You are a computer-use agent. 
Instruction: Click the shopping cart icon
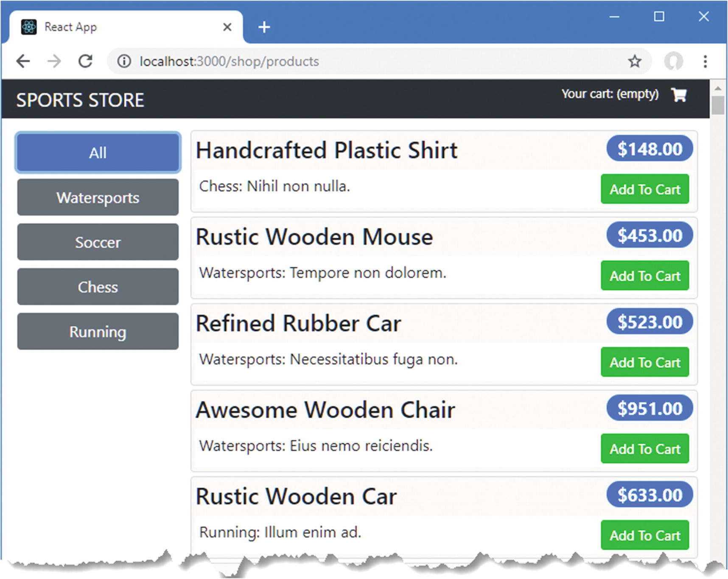(x=679, y=95)
